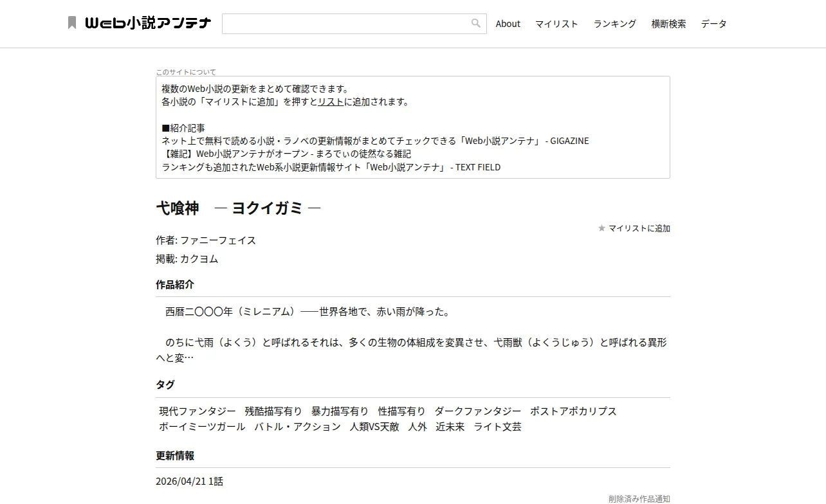Open the 2026/04/21 1話 update entry

point(189,482)
